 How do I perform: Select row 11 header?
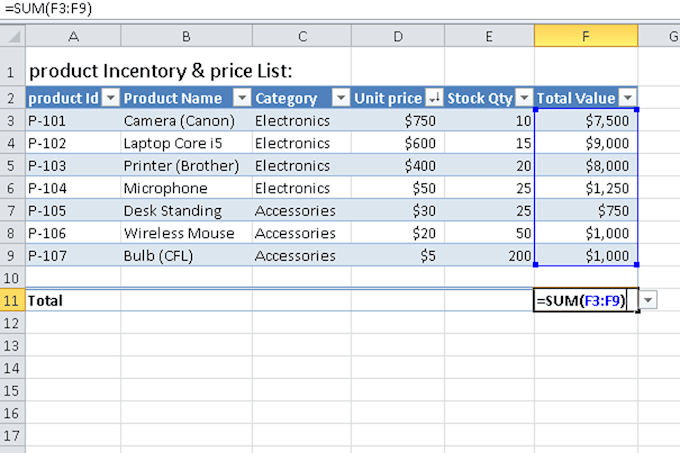[x=12, y=300]
